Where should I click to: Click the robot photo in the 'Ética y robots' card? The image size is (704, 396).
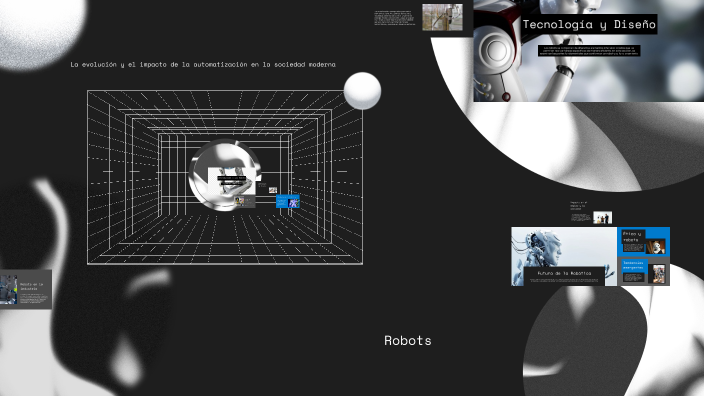(x=656, y=247)
